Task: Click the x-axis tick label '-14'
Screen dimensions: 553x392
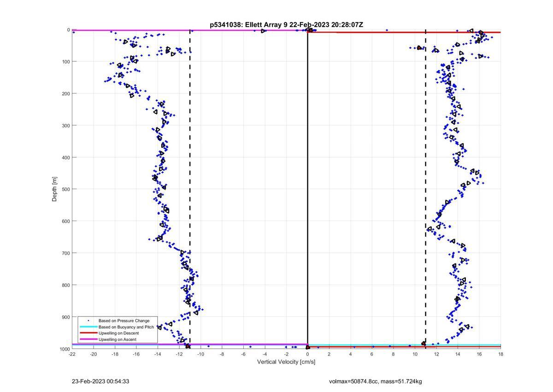Action: [158, 354]
